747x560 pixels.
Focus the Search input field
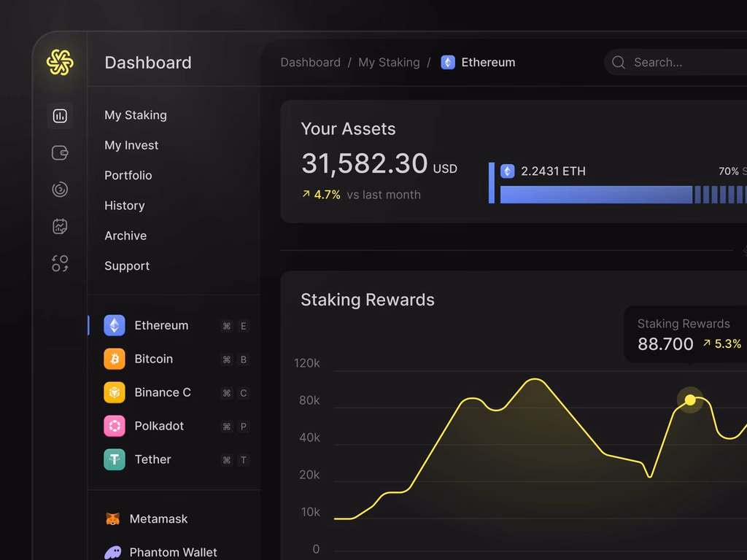pos(676,63)
